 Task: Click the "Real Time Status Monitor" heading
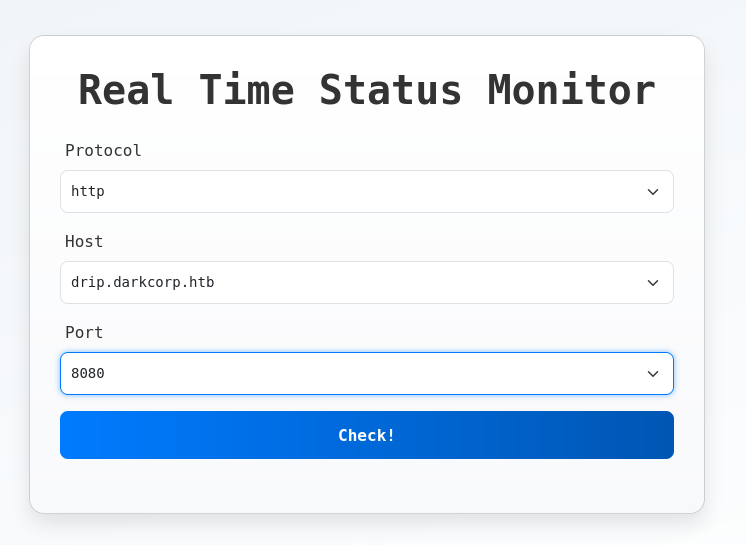(366, 90)
